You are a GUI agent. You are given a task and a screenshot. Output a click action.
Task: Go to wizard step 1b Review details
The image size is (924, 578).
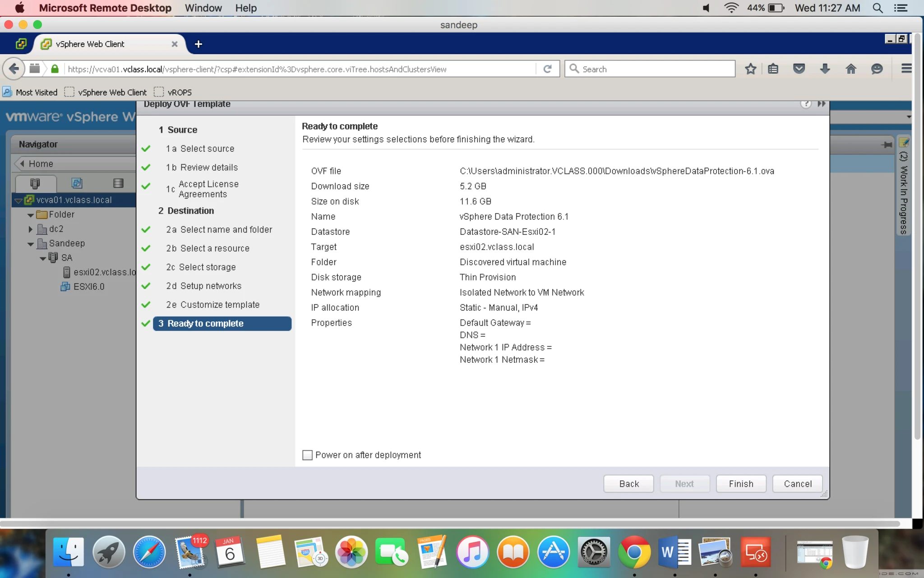(x=202, y=167)
